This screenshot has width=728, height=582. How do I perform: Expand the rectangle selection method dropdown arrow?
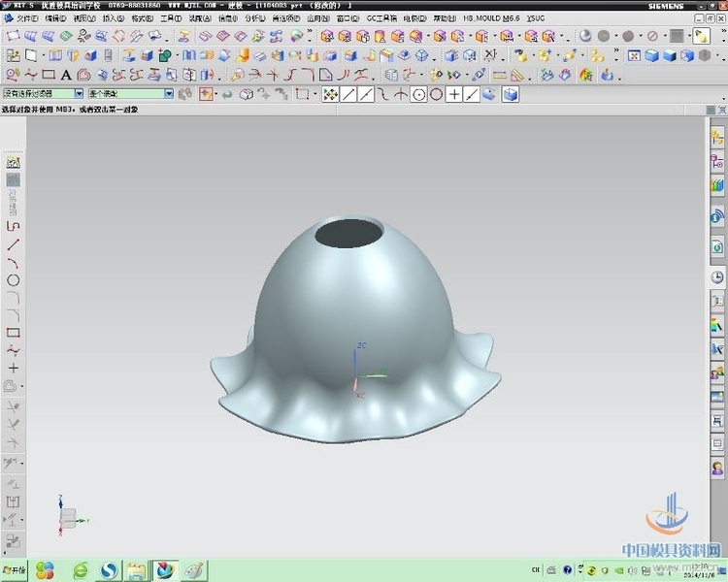click(315, 94)
